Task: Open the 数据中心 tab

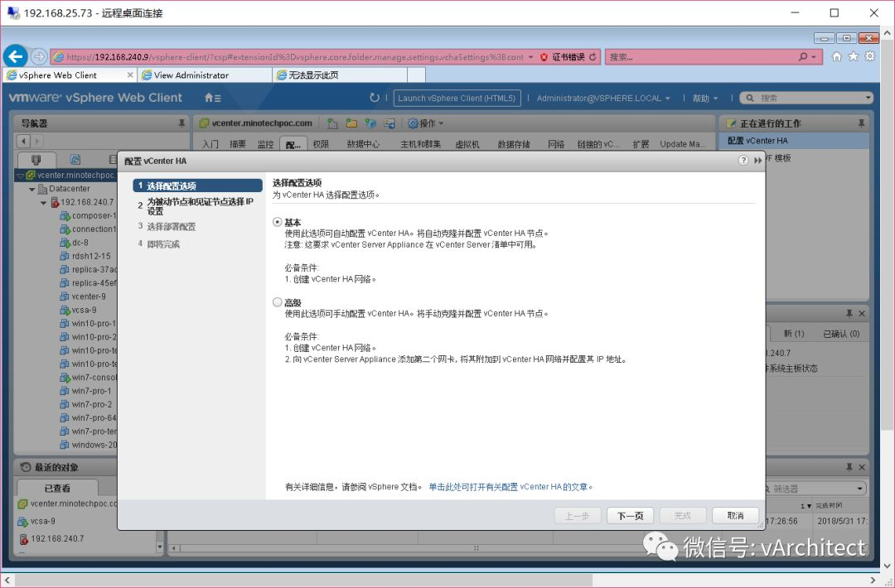Action: point(363,144)
